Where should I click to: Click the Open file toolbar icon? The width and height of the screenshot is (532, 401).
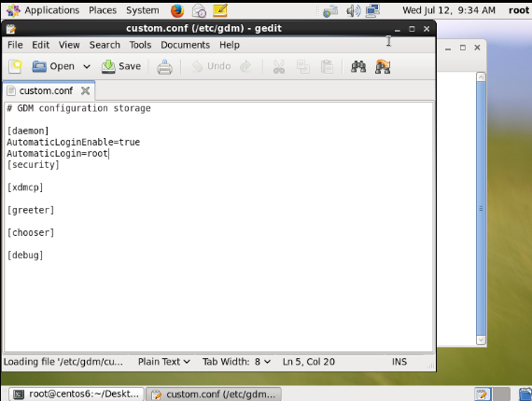click(53, 66)
